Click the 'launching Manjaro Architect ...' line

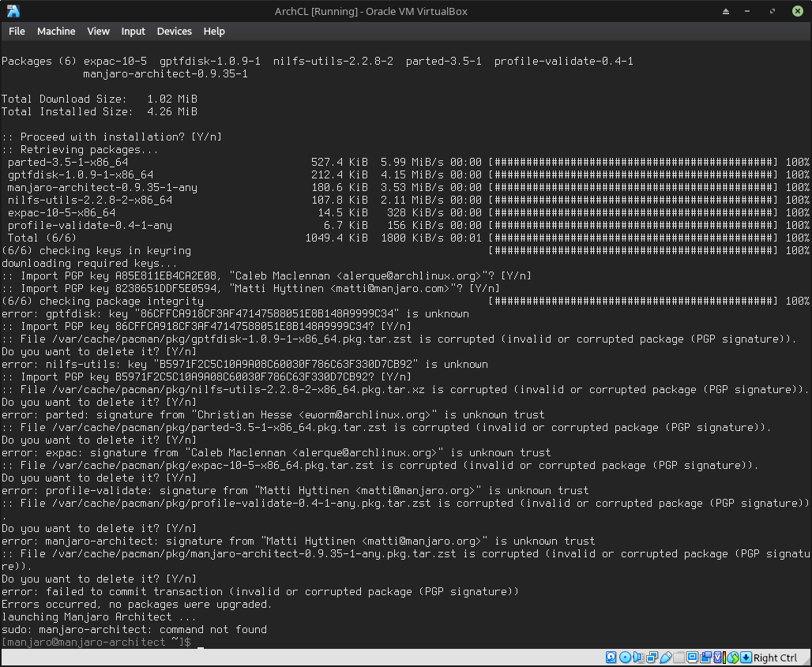coord(99,616)
